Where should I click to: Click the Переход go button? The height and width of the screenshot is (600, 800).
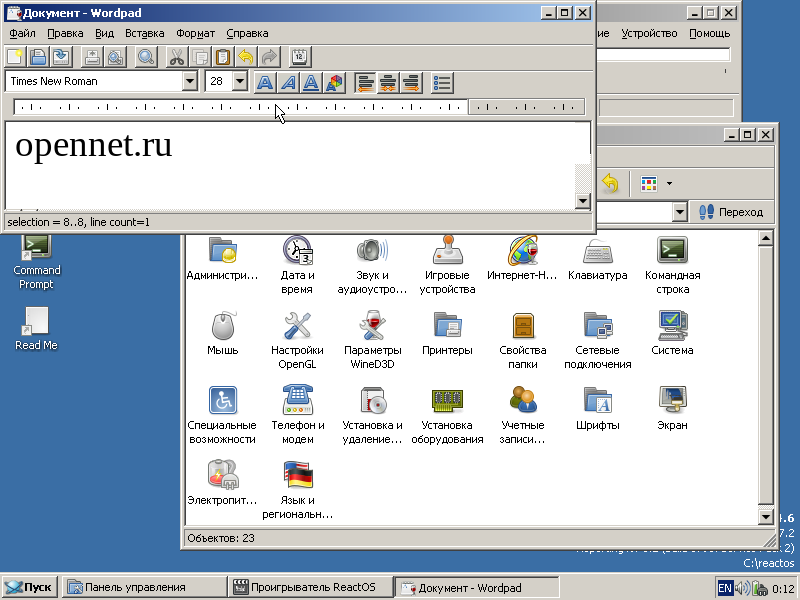tap(731, 212)
